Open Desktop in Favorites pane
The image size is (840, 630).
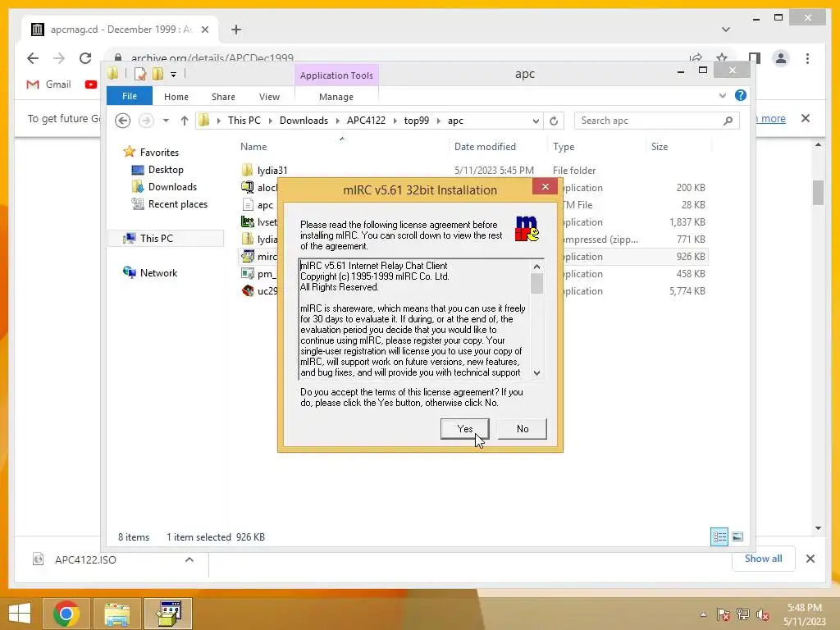tap(166, 170)
